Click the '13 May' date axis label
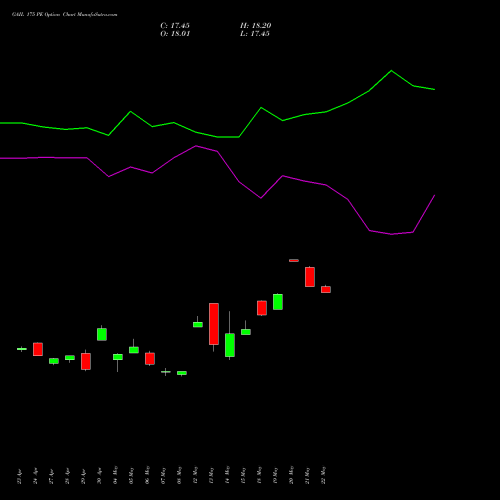The width and height of the screenshot is (500, 500). (x=211, y=475)
